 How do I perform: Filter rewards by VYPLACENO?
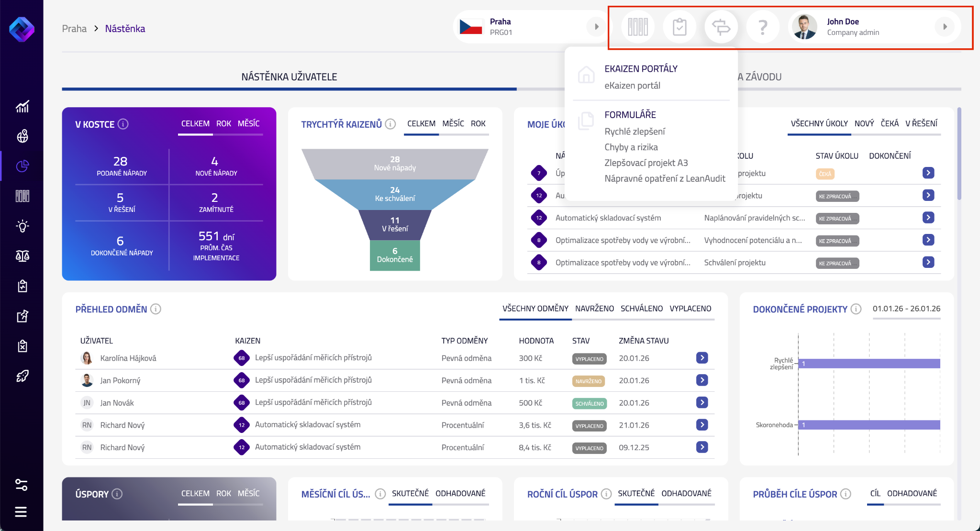click(690, 309)
